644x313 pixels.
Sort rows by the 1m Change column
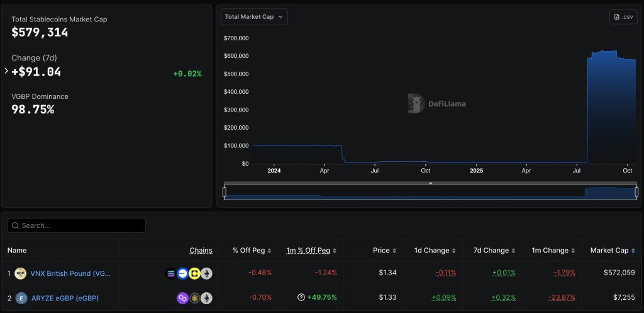pyautogui.click(x=550, y=250)
